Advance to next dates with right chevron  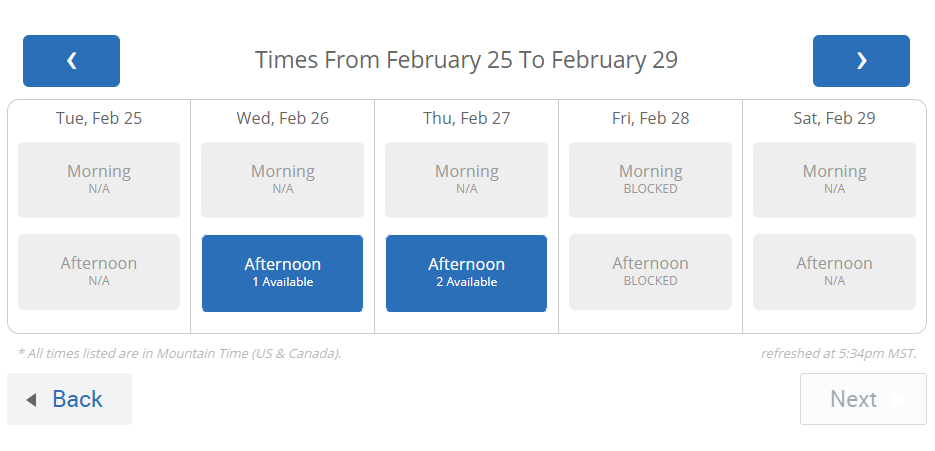861,61
